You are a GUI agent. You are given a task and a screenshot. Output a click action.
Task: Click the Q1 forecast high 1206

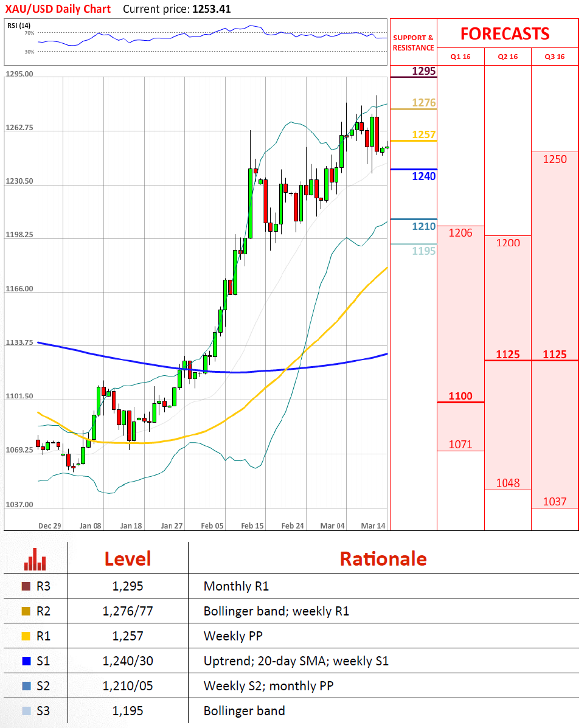tap(460, 232)
